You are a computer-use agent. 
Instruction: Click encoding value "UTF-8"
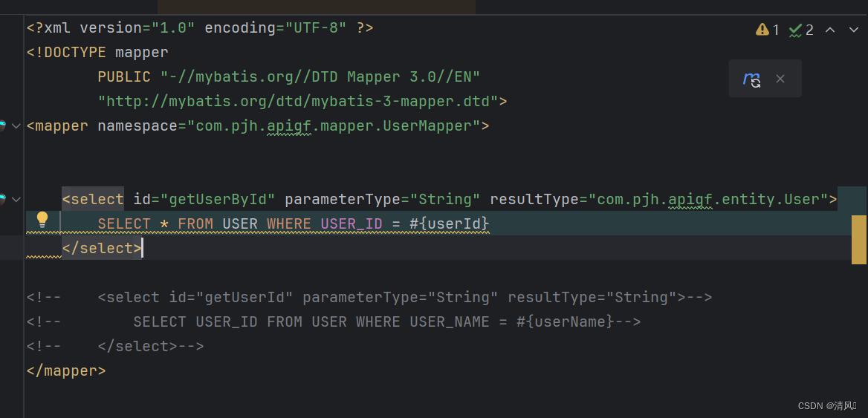[x=316, y=27]
